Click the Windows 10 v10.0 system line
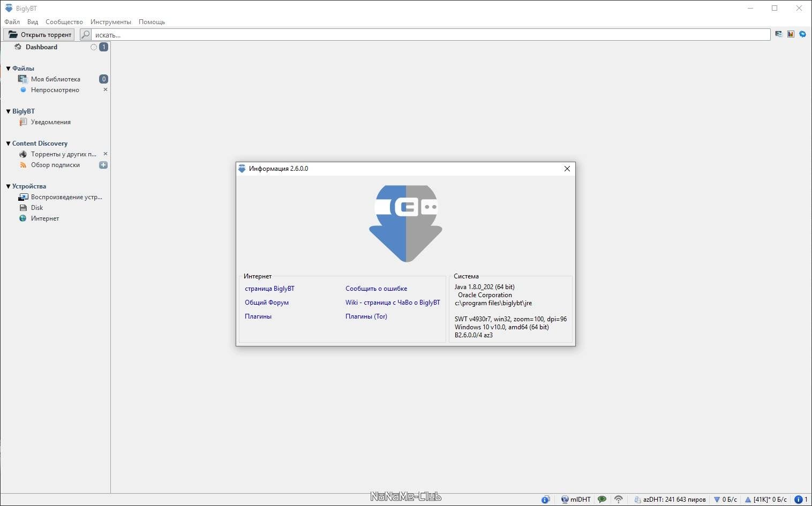Image resolution: width=812 pixels, height=506 pixels. [x=502, y=327]
